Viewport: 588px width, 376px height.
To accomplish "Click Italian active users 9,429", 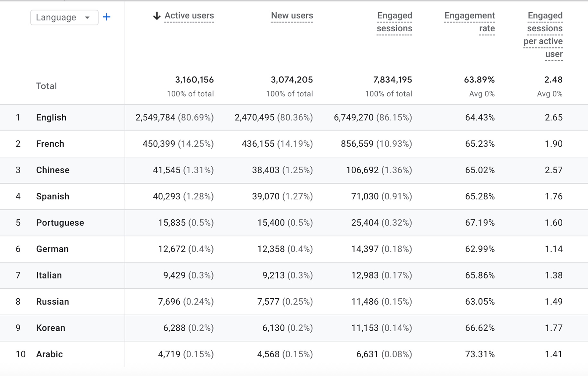I will pyautogui.click(x=175, y=276).
